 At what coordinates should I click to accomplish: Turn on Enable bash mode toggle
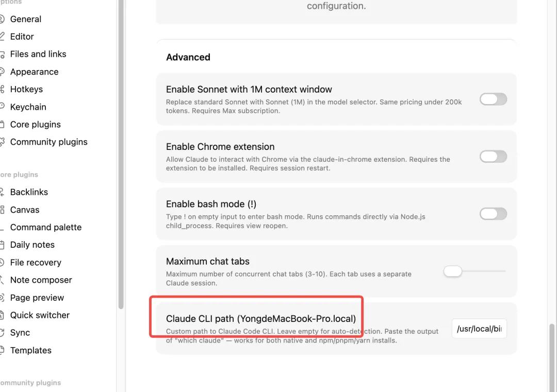[x=493, y=214]
